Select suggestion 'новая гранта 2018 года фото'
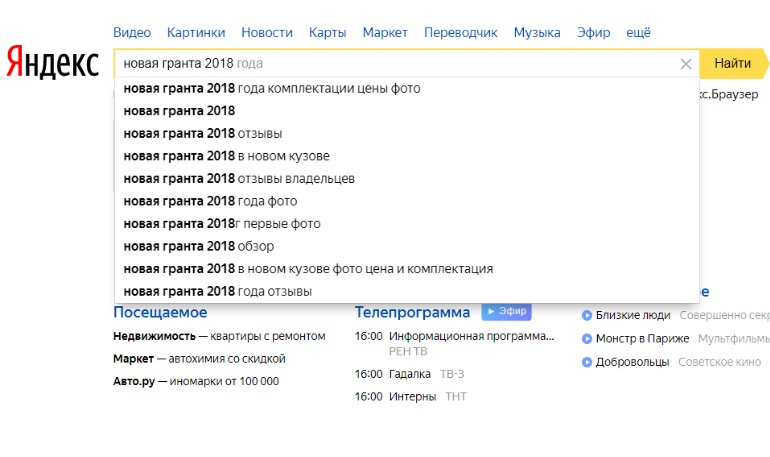Viewport: 770px width, 457px height. click(x=407, y=201)
